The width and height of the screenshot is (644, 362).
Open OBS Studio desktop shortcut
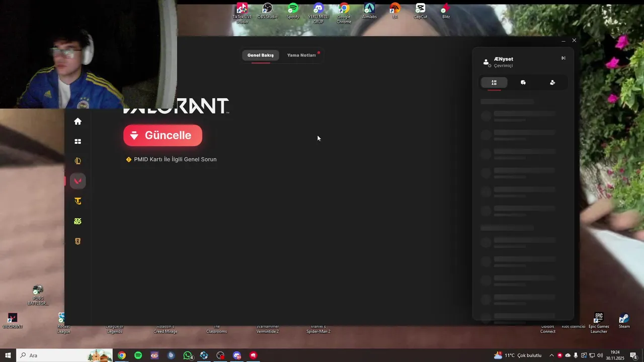[268, 11]
